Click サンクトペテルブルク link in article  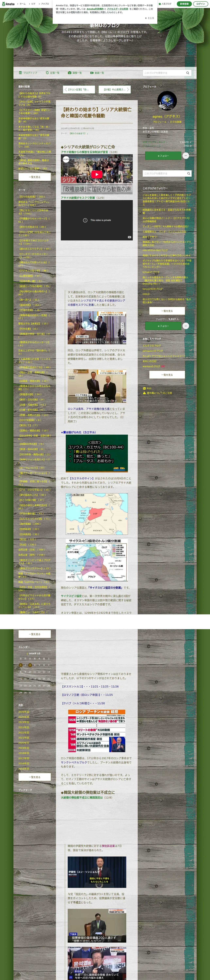[x=74, y=762]
